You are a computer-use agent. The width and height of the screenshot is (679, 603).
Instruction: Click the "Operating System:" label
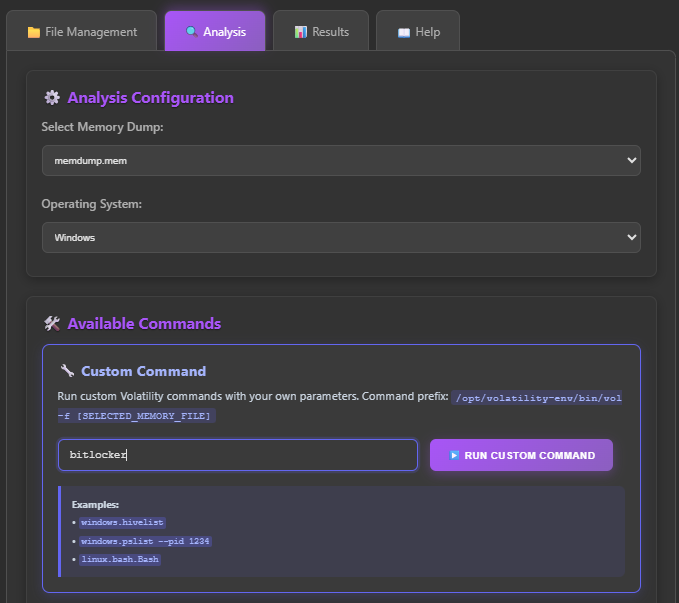pos(92,204)
